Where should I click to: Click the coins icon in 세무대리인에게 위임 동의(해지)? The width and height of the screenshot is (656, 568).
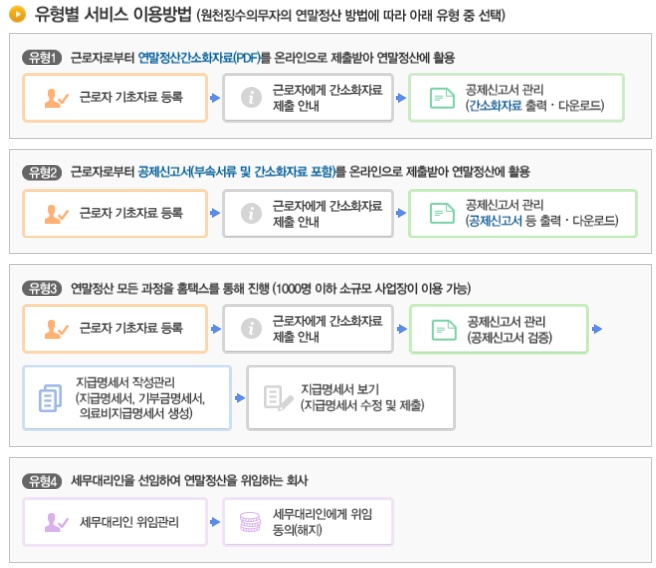[249, 521]
